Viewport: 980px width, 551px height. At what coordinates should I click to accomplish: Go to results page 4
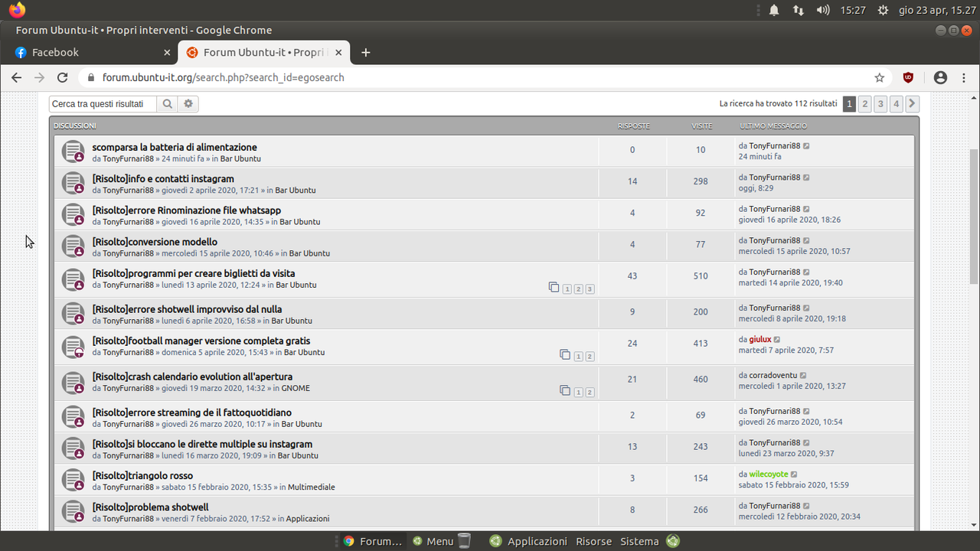coord(897,104)
